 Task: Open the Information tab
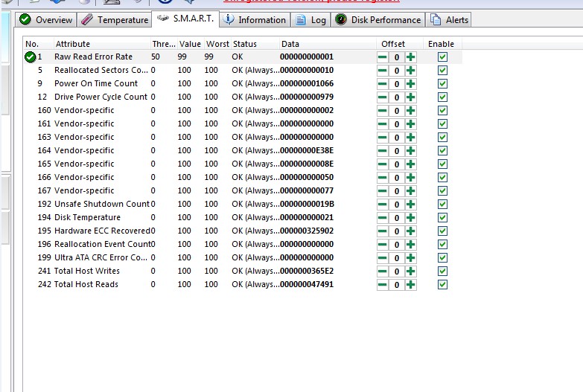click(x=255, y=19)
